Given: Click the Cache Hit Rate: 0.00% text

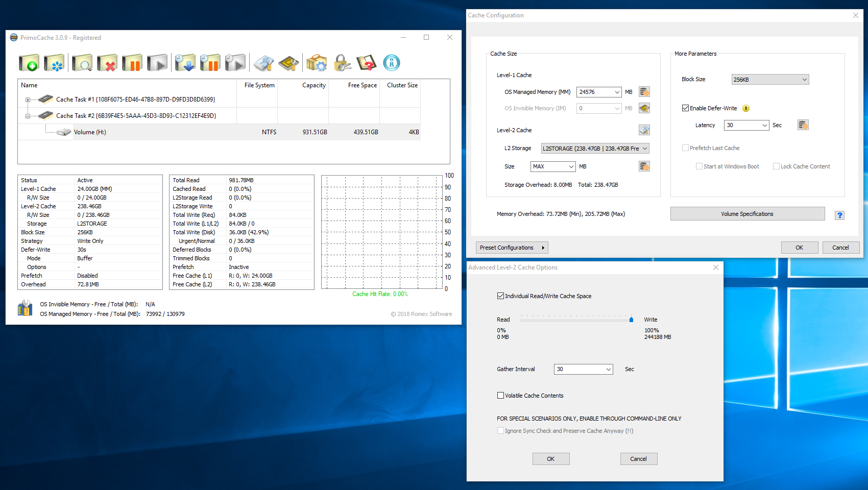Looking at the screenshot, I should tap(380, 294).
